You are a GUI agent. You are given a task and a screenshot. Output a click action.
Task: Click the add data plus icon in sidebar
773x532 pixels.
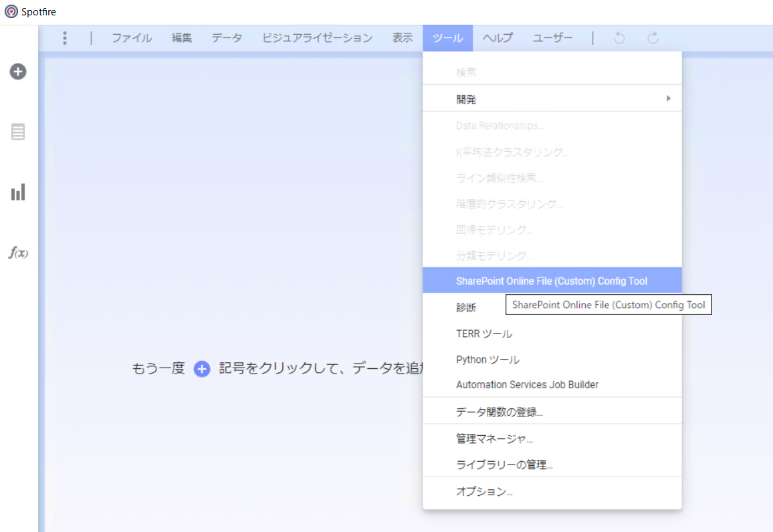pos(18,72)
